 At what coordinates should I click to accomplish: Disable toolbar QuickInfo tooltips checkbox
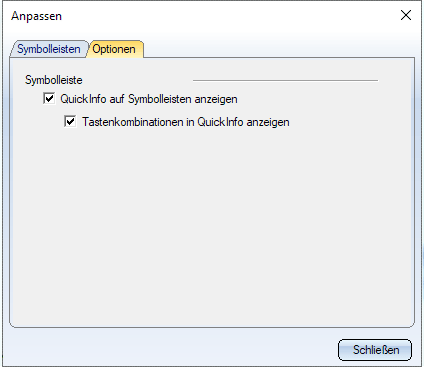[x=49, y=99]
